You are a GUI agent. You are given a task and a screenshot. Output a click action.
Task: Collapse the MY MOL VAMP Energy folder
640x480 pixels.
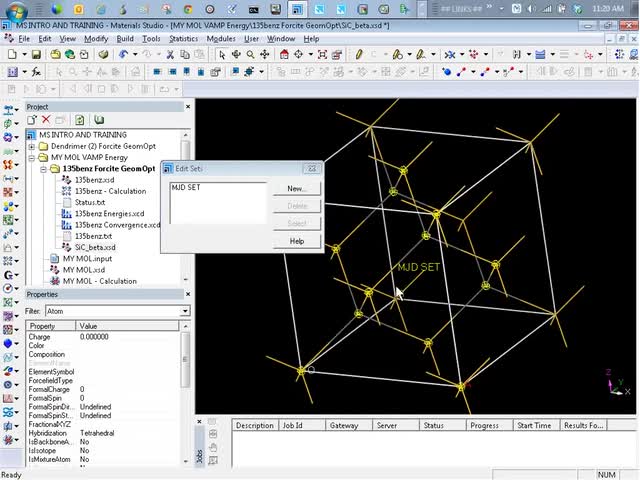[32, 157]
